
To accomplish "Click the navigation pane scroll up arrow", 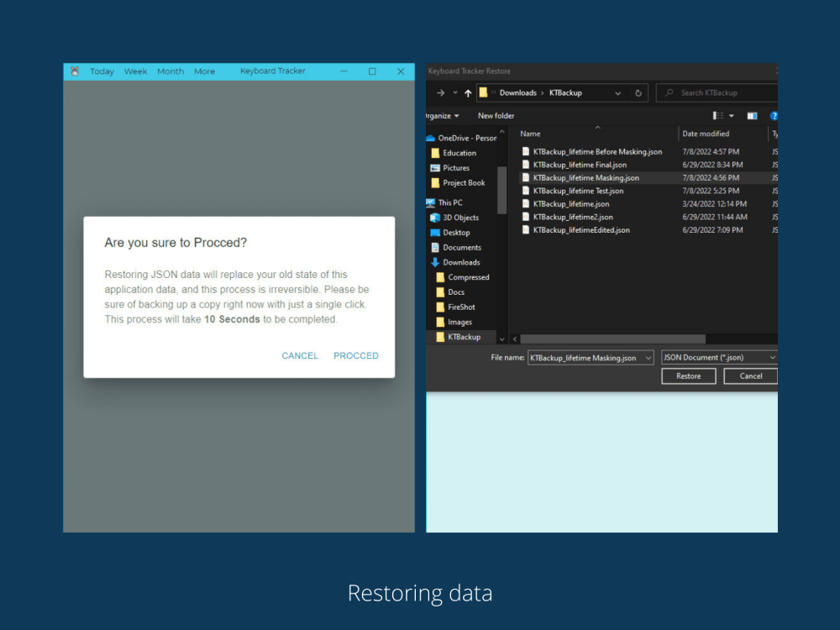I will point(502,132).
